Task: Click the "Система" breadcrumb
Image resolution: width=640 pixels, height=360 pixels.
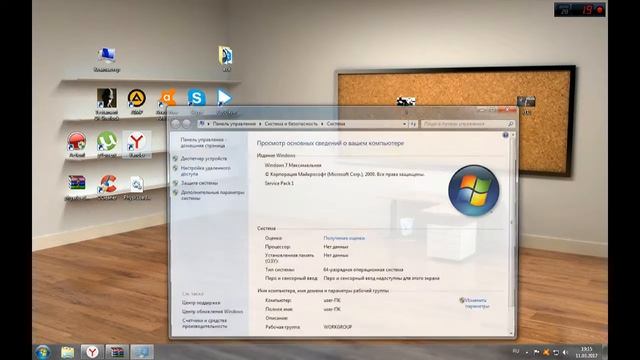Action: point(336,124)
